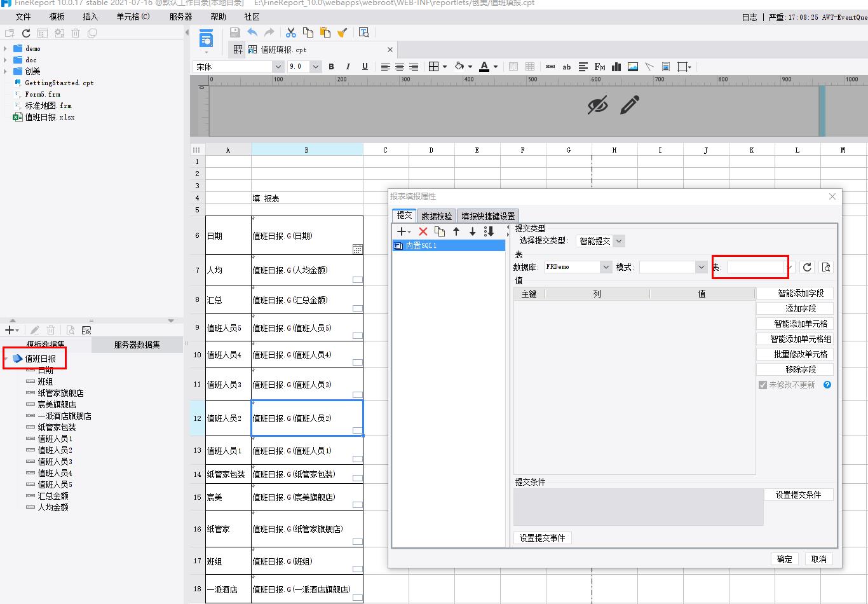Expand the demo folder

(6, 48)
